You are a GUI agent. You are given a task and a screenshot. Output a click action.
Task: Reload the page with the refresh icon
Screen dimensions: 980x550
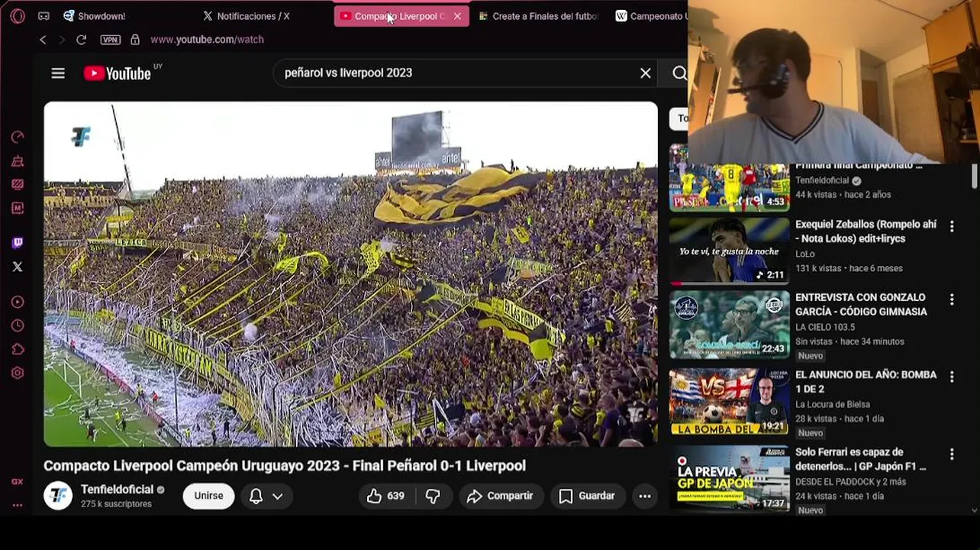[x=81, y=40]
